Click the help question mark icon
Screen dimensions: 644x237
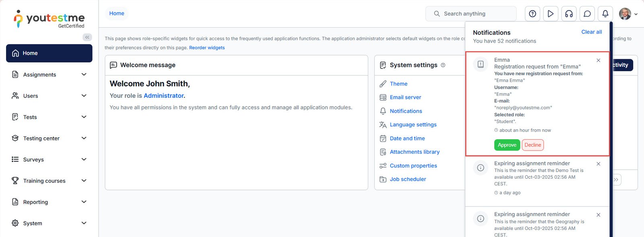(533, 14)
